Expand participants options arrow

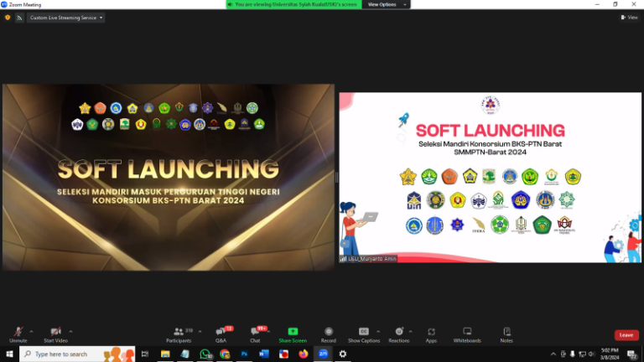[x=200, y=332]
